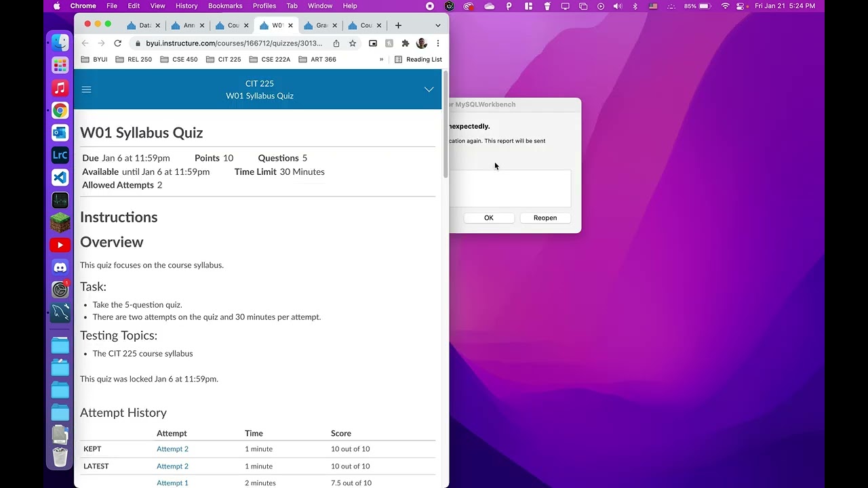868x488 pixels.
Task: Open Visual Studio Code from the Dock
Action: 60,178
